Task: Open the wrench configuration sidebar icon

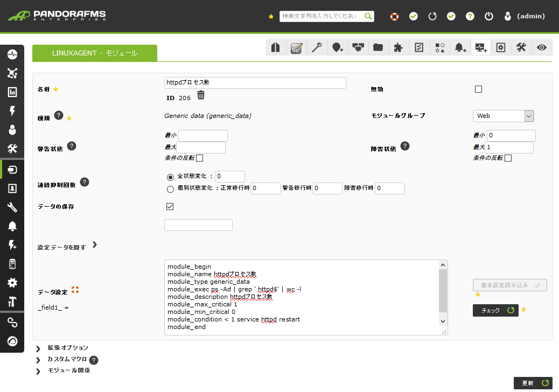Action: click(12, 207)
